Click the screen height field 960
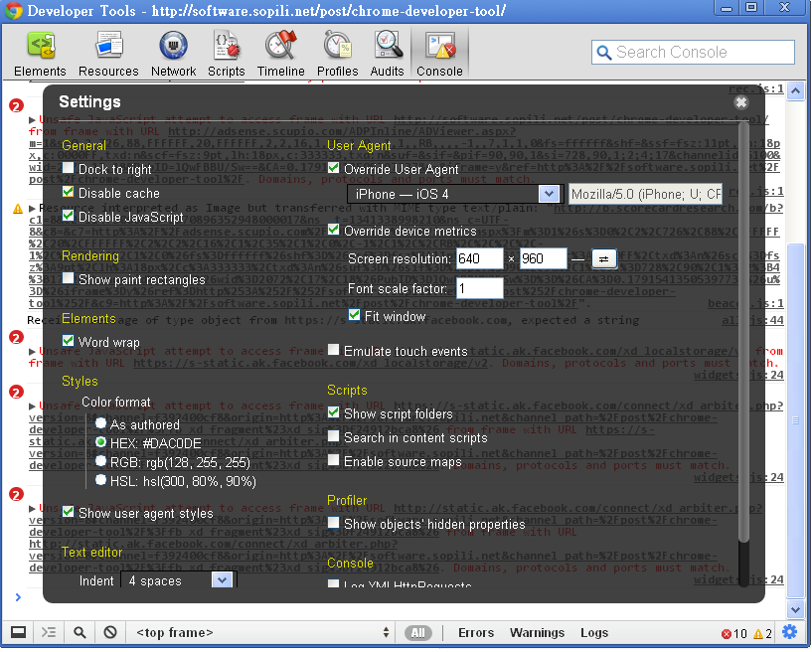The width and height of the screenshot is (812, 652). point(544,259)
